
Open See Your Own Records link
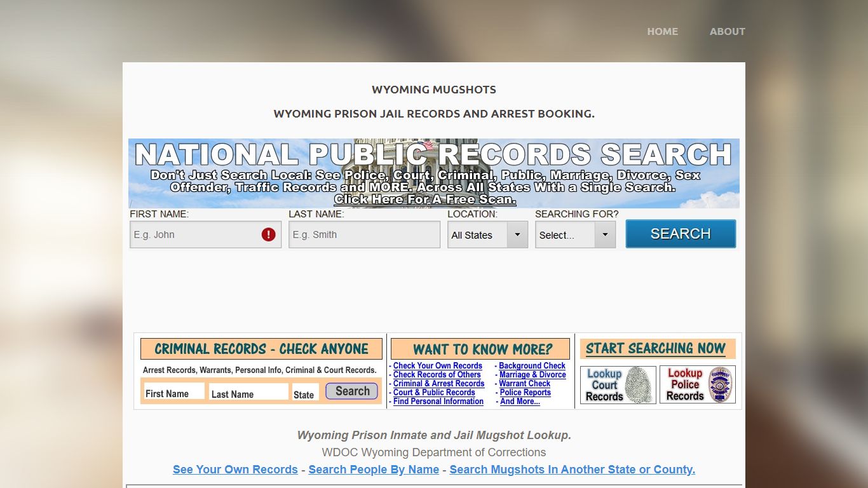tap(235, 470)
